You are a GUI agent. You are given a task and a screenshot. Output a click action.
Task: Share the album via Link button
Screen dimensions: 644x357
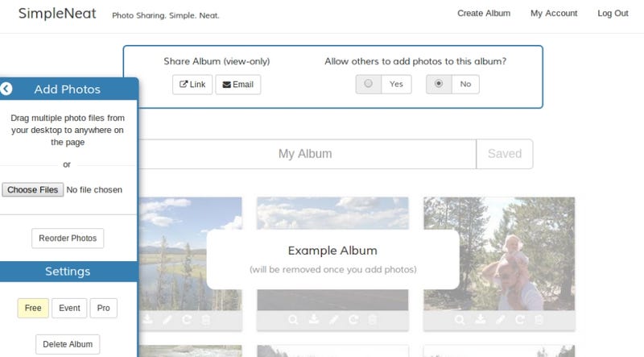[192, 85]
